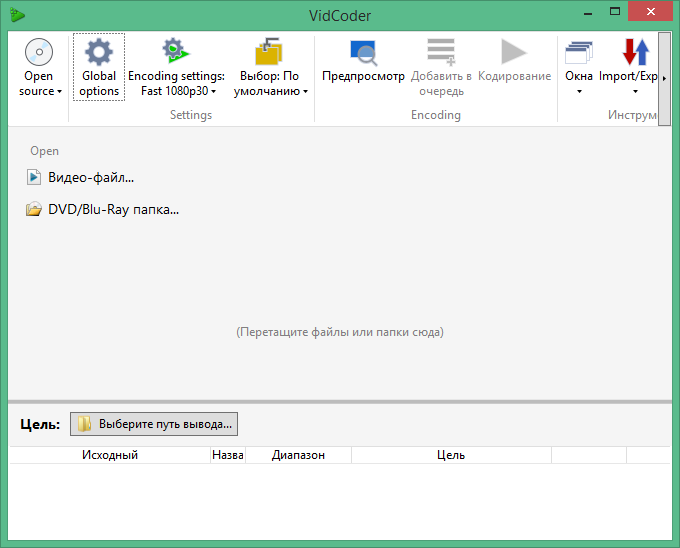Image resolution: width=680 pixels, height=548 pixels.
Task: Click Добавить в очередь queue icon
Action: tap(441, 52)
